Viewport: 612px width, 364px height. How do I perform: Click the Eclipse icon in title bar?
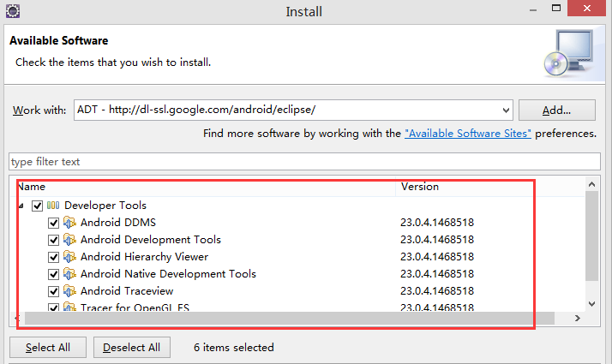11,10
